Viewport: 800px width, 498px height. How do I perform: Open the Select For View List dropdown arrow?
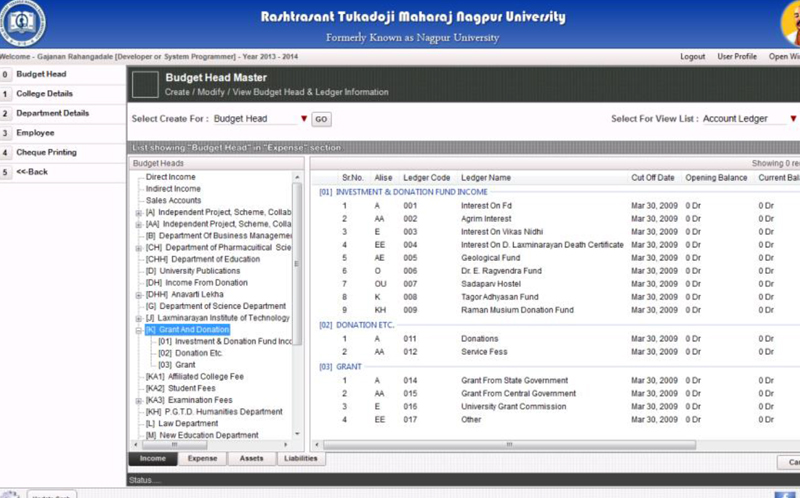(793, 118)
